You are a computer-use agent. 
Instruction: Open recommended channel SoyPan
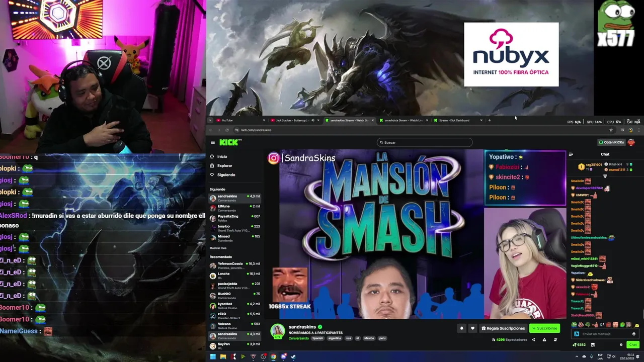[235, 345]
